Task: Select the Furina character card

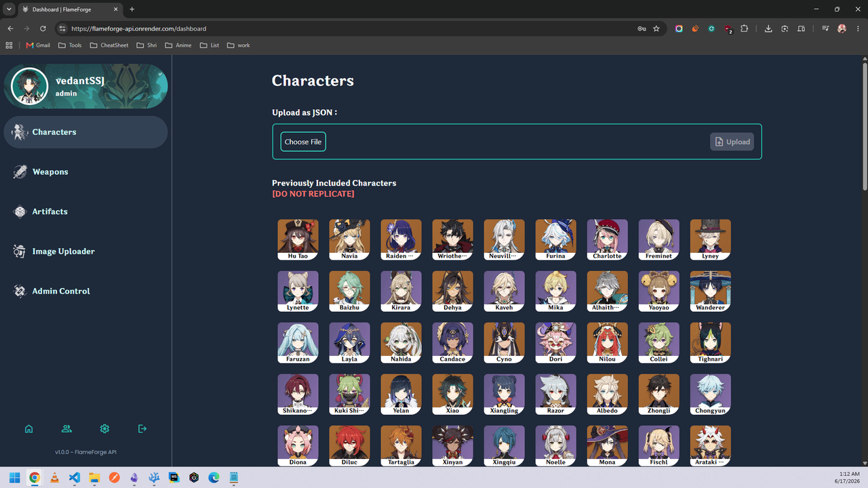Action: click(x=555, y=239)
